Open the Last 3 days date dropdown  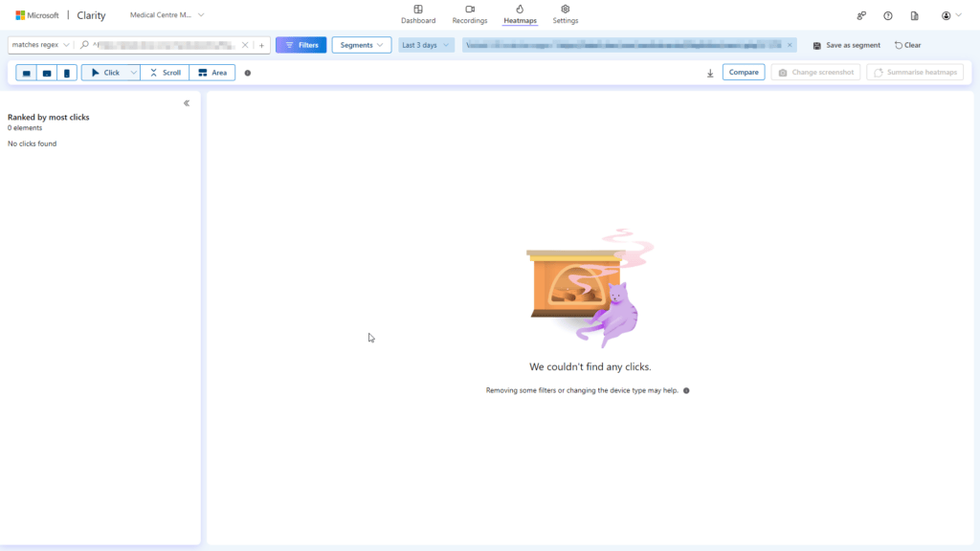pyautogui.click(x=425, y=44)
